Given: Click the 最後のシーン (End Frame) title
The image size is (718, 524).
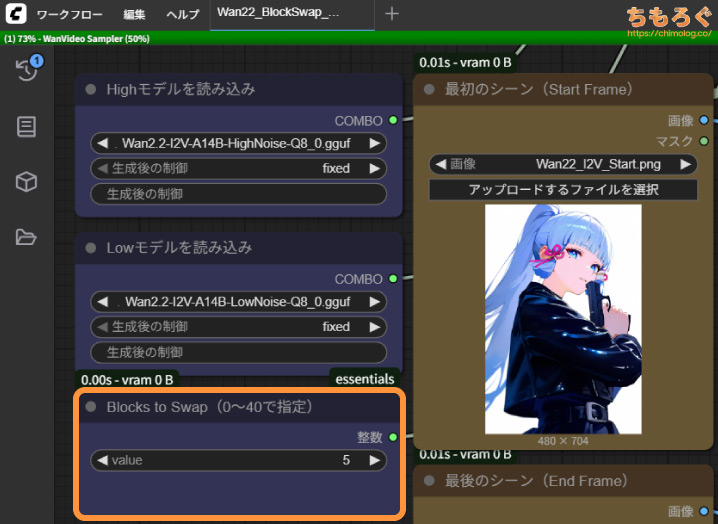Looking at the screenshot, I should pyautogui.click(x=537, y=481).
